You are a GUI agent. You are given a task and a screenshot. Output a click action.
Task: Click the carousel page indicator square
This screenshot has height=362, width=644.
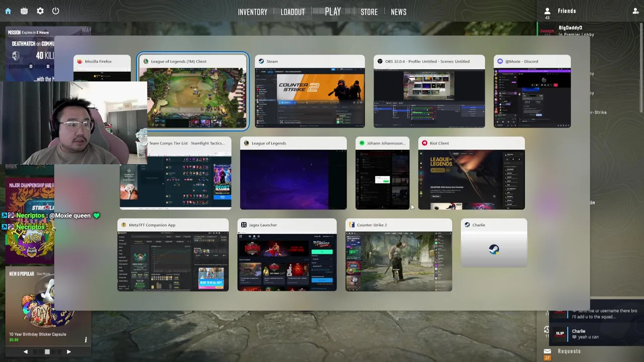[47, 352]
